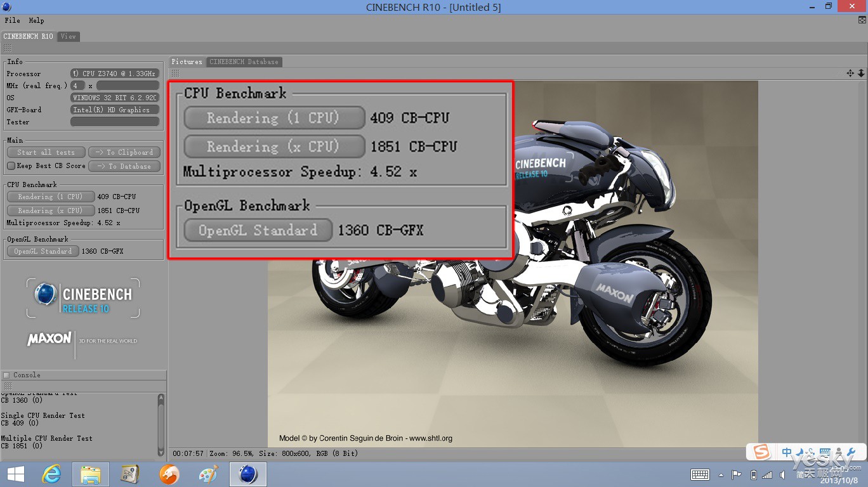Click the sidebar '1851 CB-CPU' score
868x487 pixels.
[119, 211]
